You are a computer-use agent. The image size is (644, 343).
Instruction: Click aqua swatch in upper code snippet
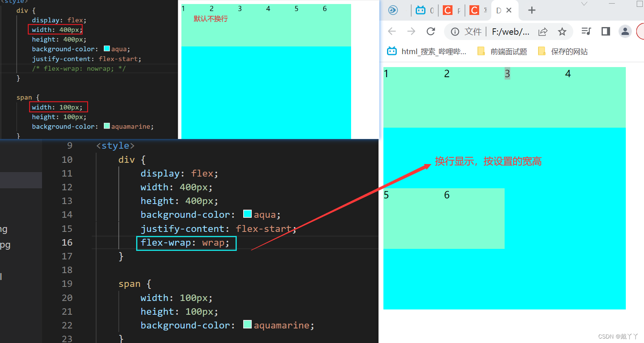click(x=107, y=48)
